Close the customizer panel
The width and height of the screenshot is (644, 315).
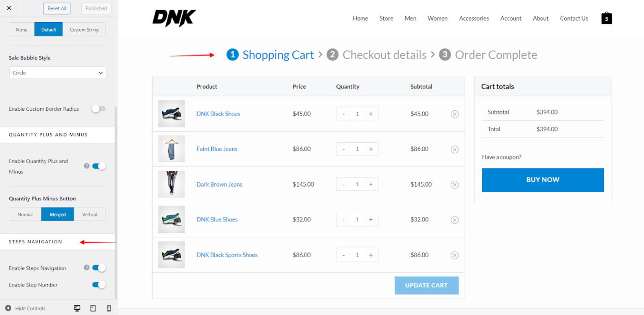[9, 8]
